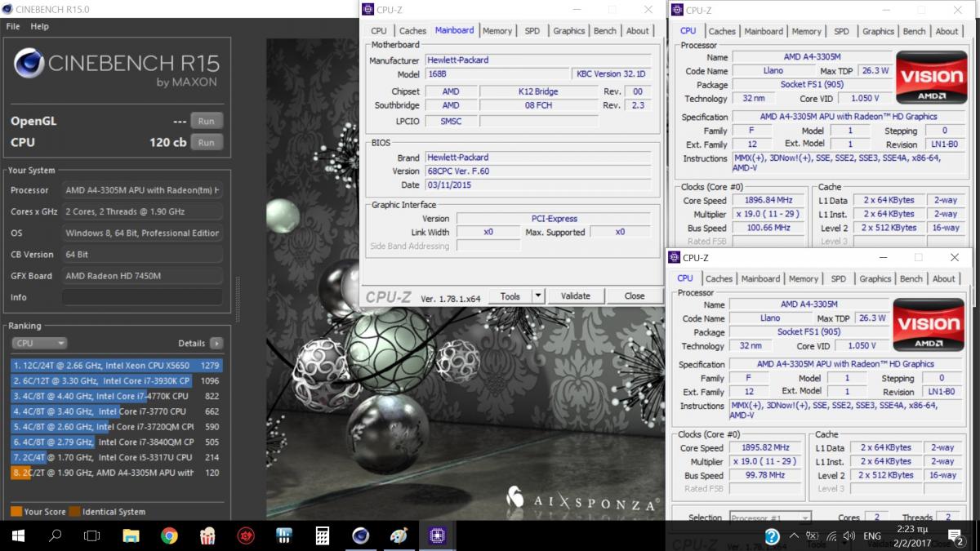The width and height of the screenshot is (980, 551).
Task: Select the Core i7-3720QM ranking row
Action: [116, 426]
